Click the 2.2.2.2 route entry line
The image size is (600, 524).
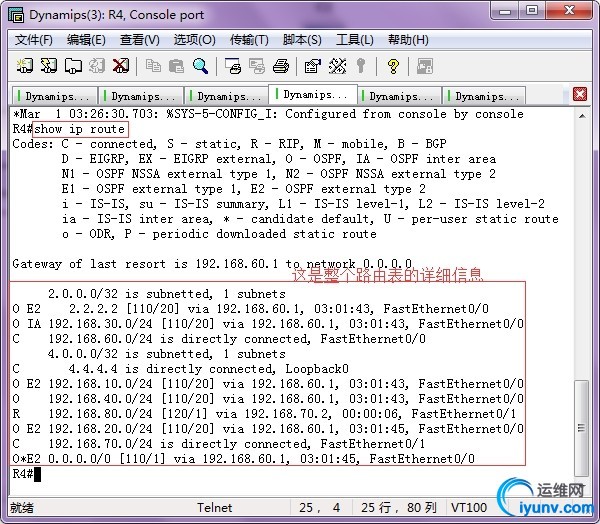click(251, 309)
